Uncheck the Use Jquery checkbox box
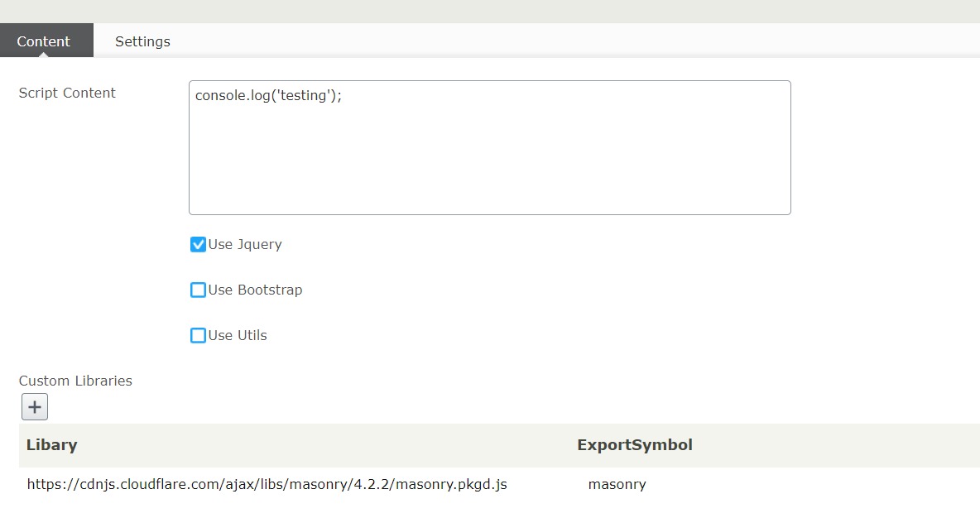The width and height of the screenshot is (980, 513). tap(198, 245)
